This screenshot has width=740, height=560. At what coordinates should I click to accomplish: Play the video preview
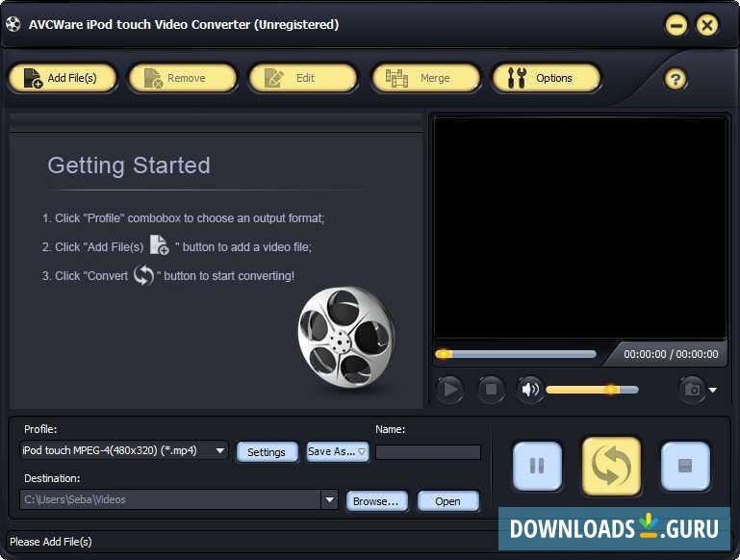[449, 390]
